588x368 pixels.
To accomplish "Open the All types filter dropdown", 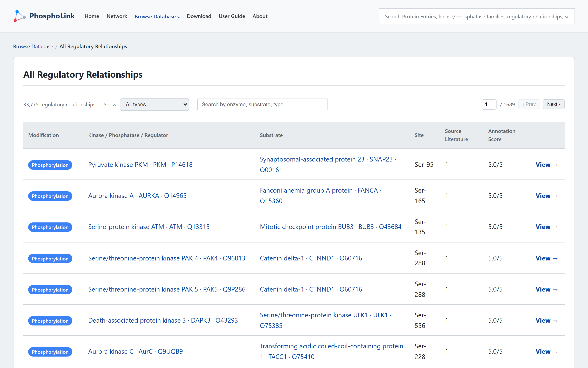I will point(154,104).
